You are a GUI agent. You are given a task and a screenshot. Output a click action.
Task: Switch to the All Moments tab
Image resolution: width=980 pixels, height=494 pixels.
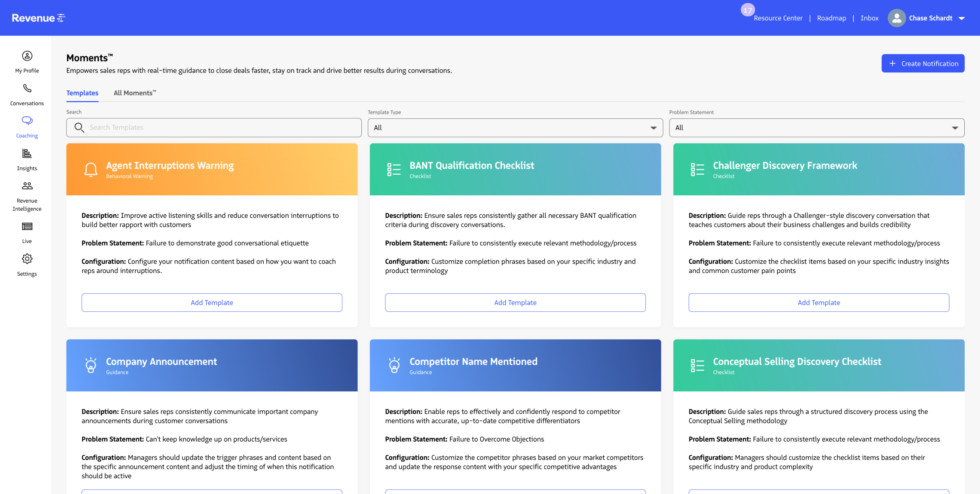pyautogui.click(x=135, y=93)
